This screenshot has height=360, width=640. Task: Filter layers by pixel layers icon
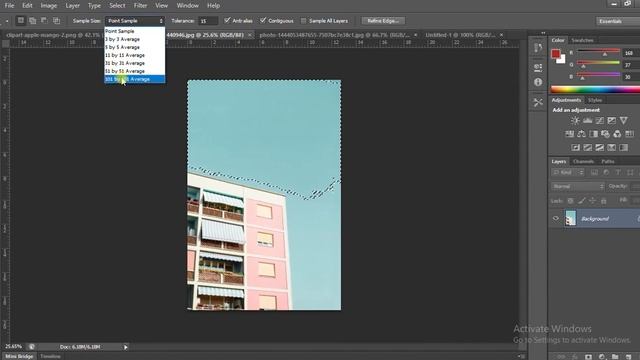[x=594, y=173]
